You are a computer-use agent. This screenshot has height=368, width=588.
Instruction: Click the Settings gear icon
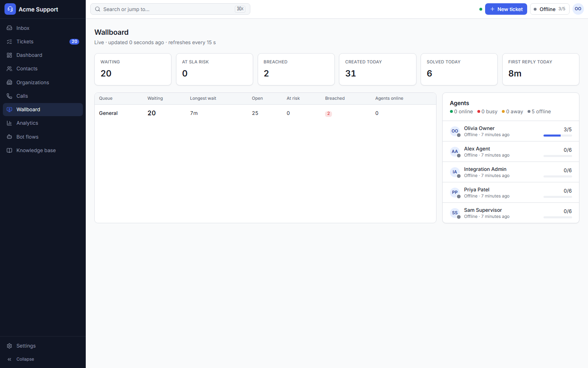click(x=9, y=346)
